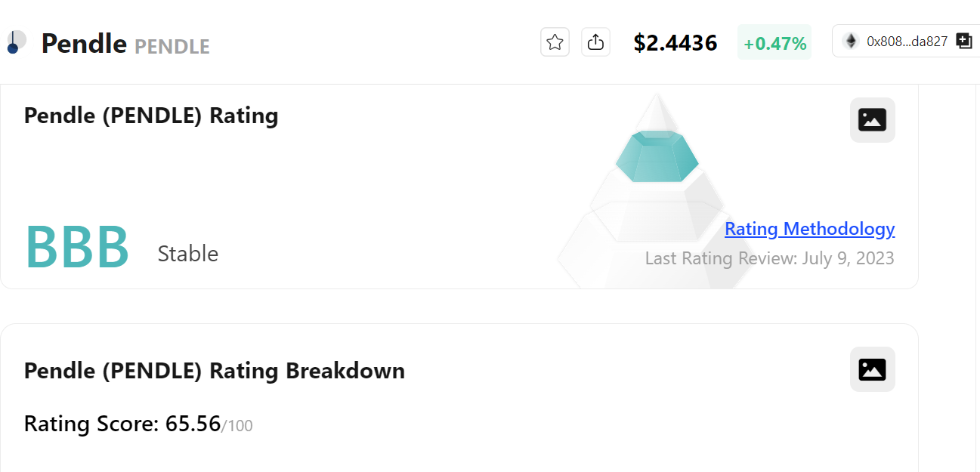The image size is (980, 472).
Task: Click the Last Rating Review date text
Action: click(x=769, y=258)
